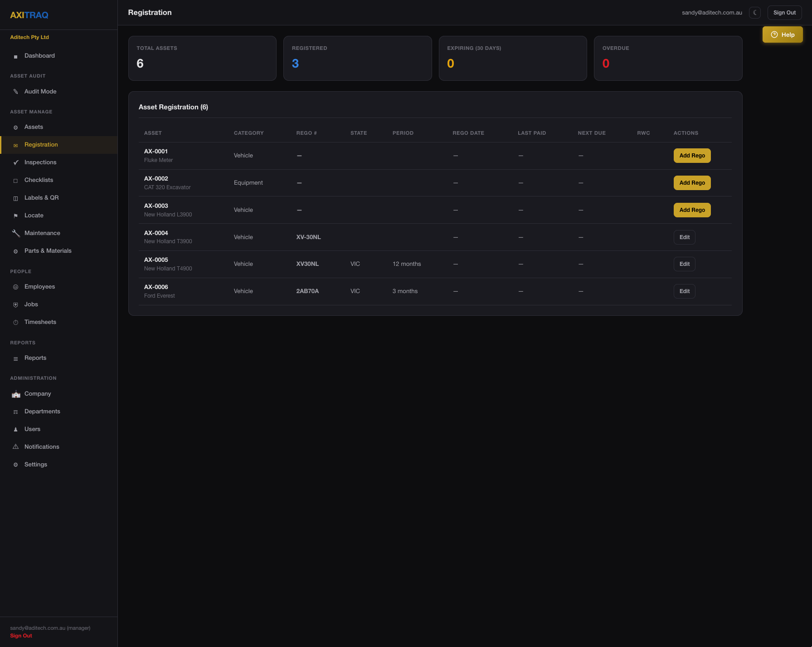The image size is (812, 647).
Task: Click the Jobs shield icon
Action: [x=15, y=305]
